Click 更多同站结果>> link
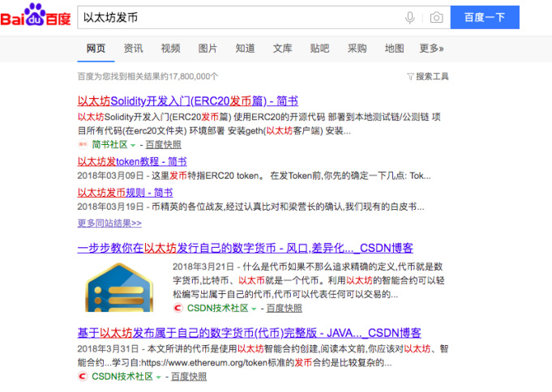 point(109,223)
